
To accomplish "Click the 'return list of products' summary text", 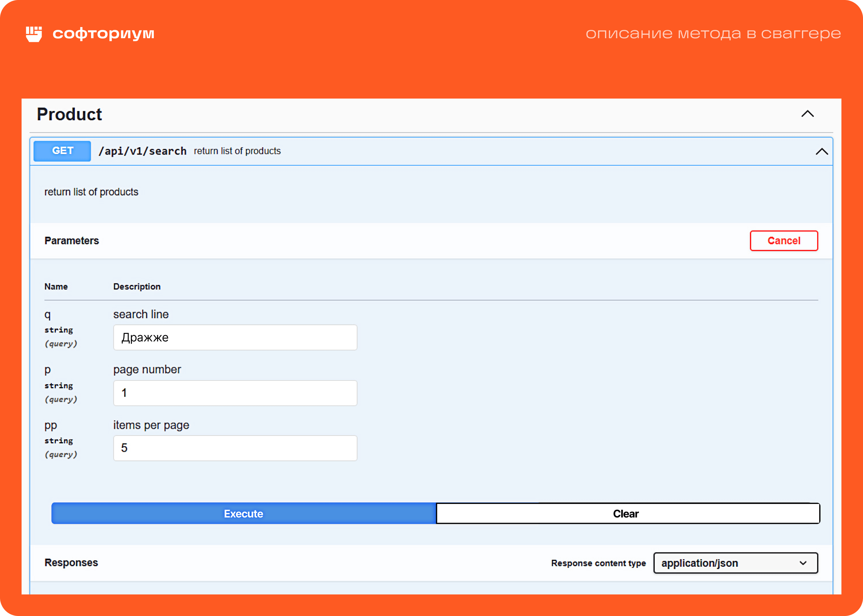I will tap(237, 151).
